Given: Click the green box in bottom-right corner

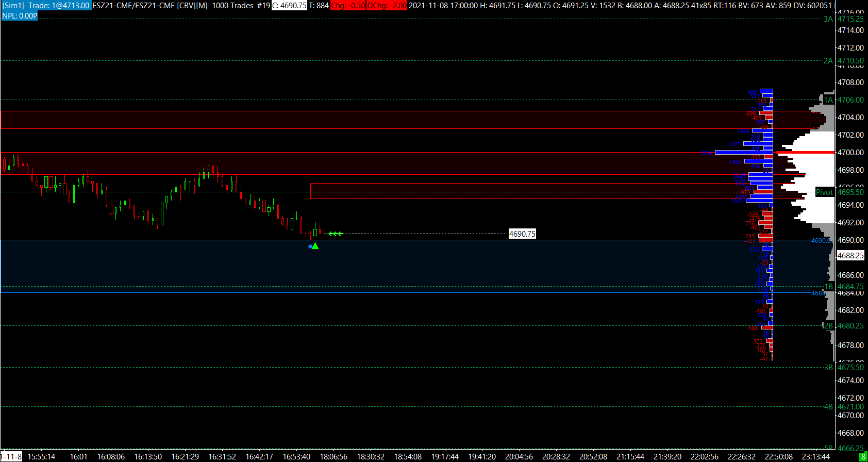Looking at the screenshot, I should tap(863, 457).
